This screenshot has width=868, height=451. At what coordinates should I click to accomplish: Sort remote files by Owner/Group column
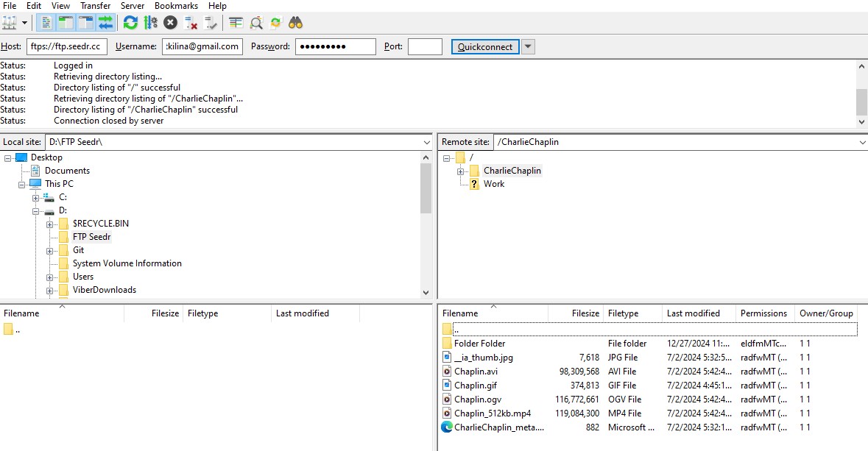[x=825, y=313]
